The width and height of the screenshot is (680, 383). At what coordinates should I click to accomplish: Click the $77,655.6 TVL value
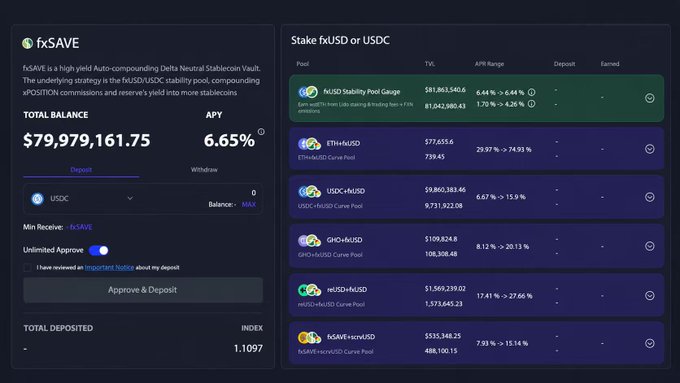439,142
